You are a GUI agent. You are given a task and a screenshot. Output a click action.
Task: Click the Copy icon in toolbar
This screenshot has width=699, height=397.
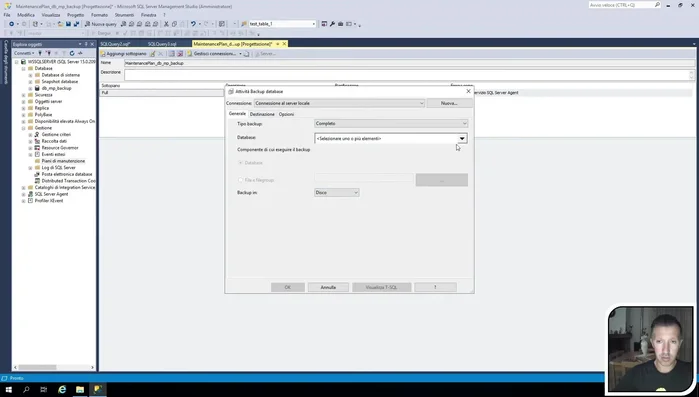[x=174, y=24]
